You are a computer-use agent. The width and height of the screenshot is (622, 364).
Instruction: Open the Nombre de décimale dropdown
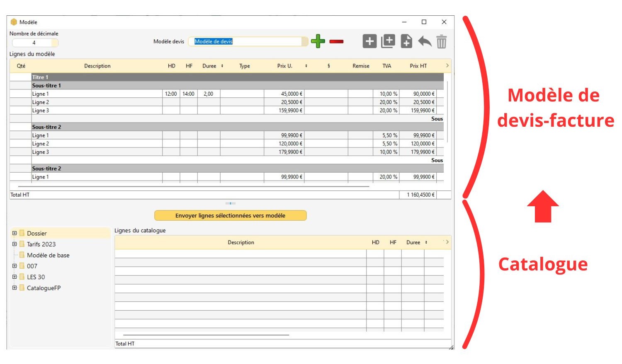click(x=55, y=43)
